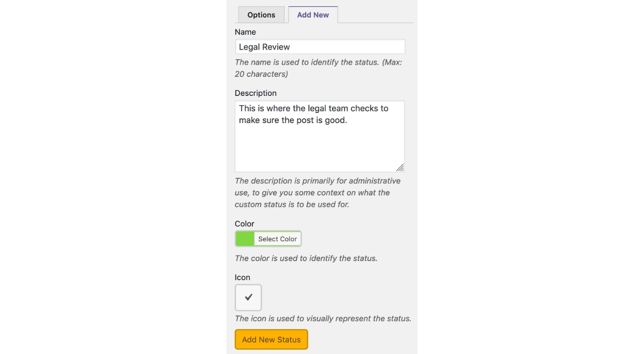Switch to the Options tab
Screen dimensions: 644x354
[x=261, y=15]
